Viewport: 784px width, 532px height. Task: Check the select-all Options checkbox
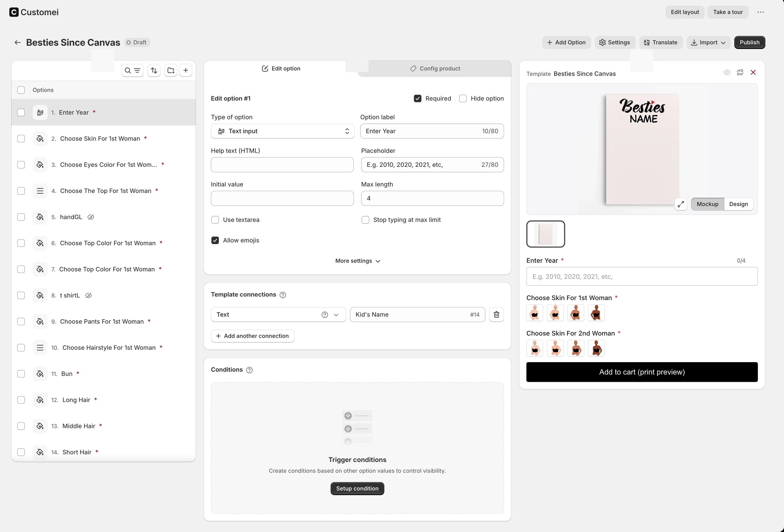tap(21, 90)
